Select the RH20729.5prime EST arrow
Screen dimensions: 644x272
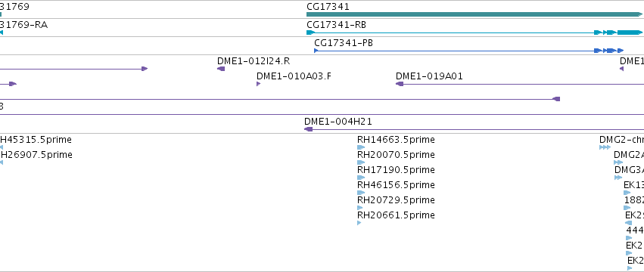click(x=360, y=208)
